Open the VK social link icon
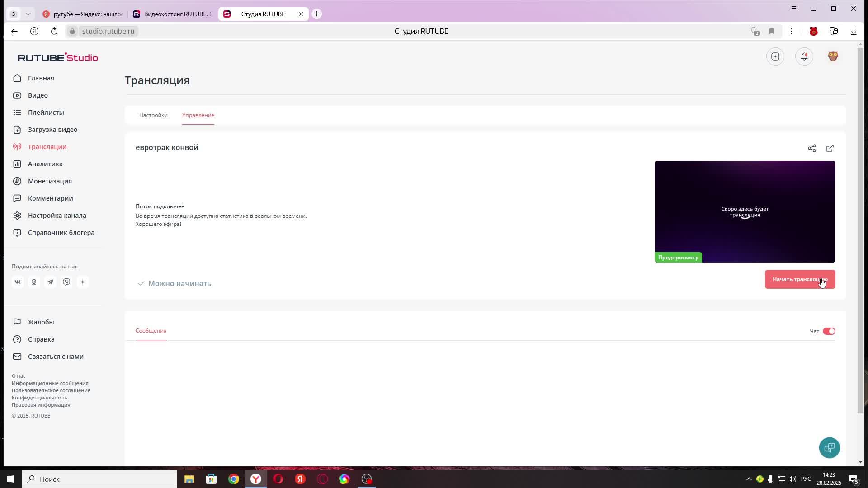 click(x=18, y=282)
